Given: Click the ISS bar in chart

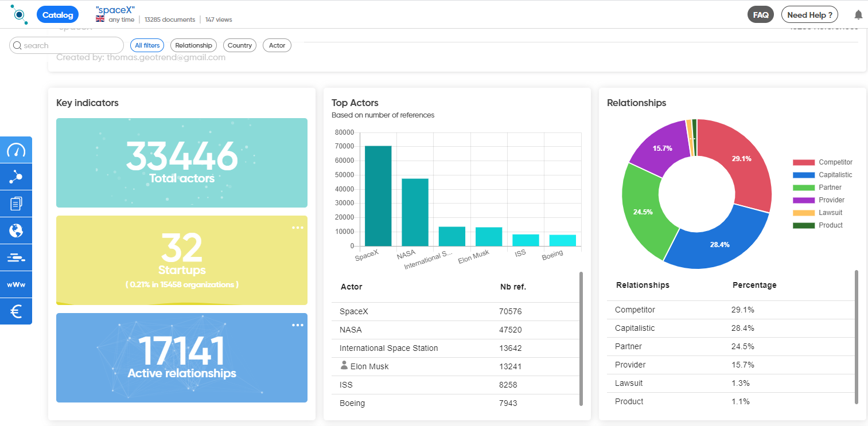Looking at the screenshot, I should click(x=526, y=240).
